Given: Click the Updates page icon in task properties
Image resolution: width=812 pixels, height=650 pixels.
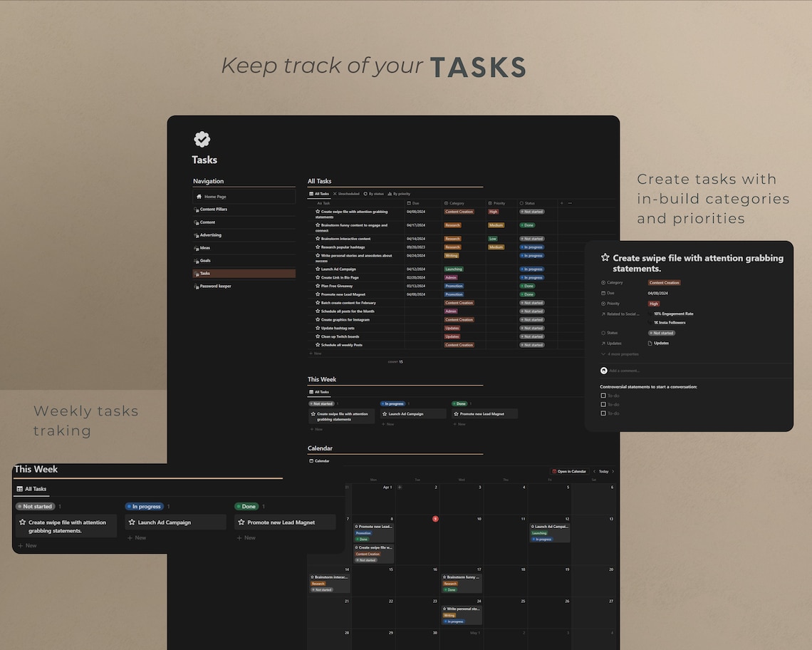Looking at the screenshot, I should [x=650, y=343].
